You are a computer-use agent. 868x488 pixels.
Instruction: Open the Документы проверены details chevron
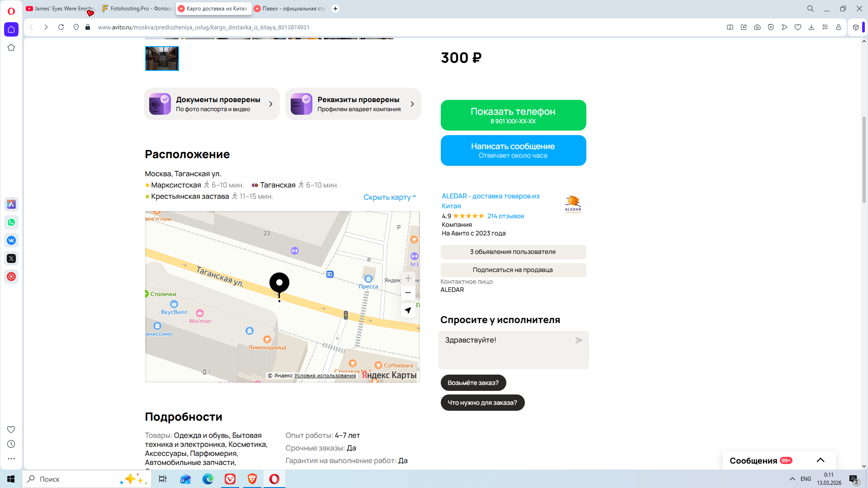[271, 104]
